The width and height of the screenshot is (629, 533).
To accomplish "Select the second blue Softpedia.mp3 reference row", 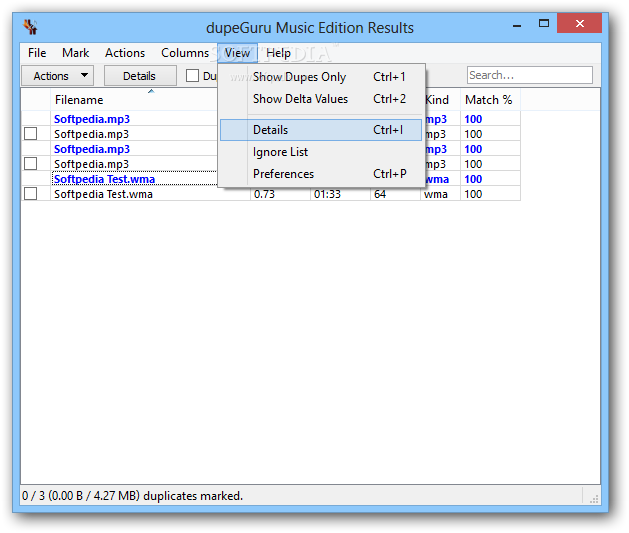I will tap(92, 149).
